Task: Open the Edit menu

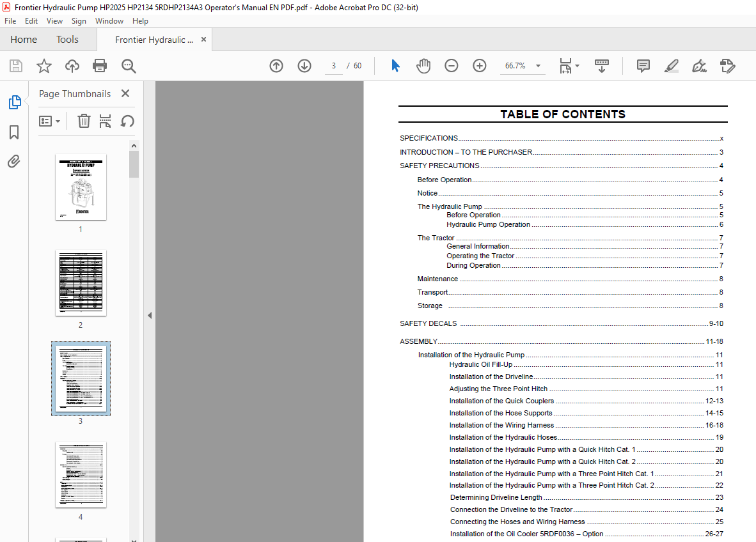Action: (31, 20)
